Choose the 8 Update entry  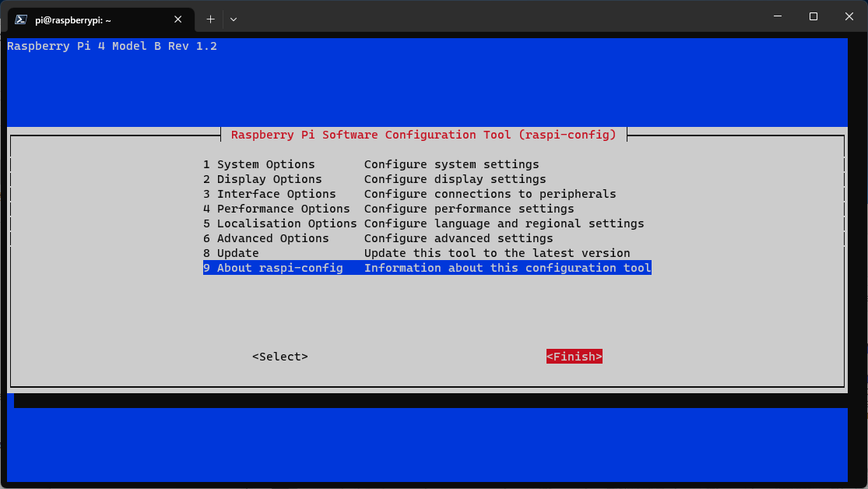[427, 253]
